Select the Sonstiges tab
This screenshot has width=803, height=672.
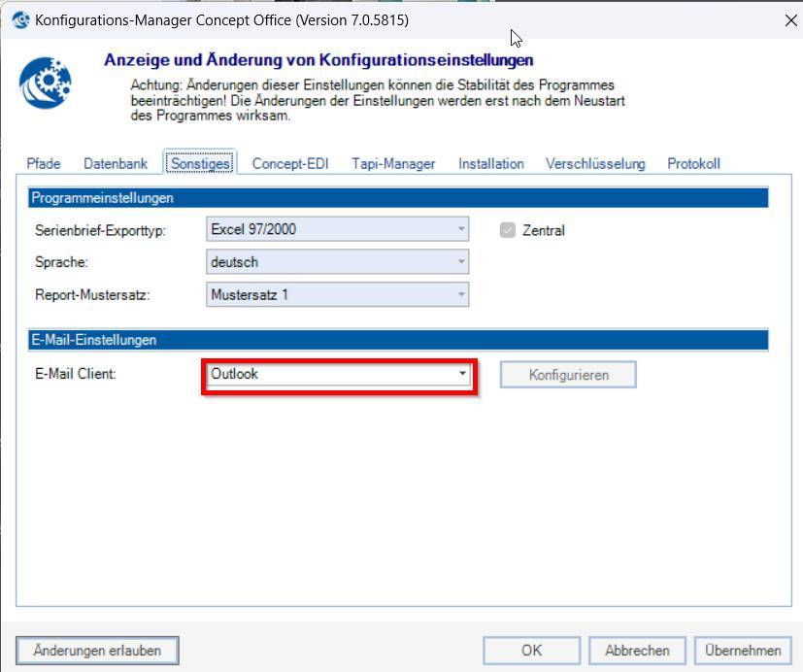(200, 163)
